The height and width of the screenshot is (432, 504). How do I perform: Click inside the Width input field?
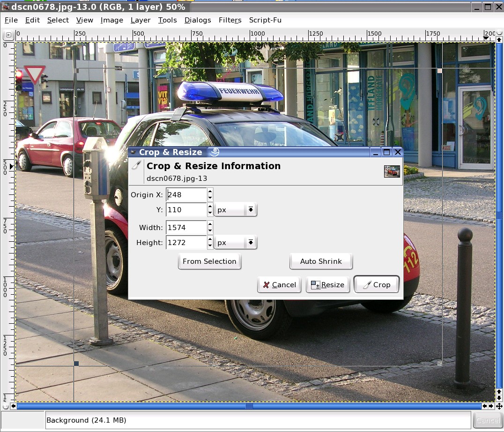[x=186, y=228]
